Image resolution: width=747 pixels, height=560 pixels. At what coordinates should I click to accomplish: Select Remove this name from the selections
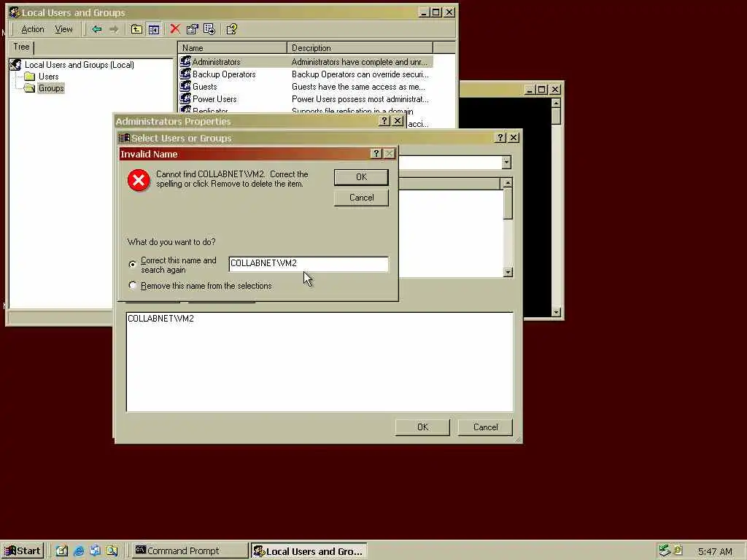133,285
